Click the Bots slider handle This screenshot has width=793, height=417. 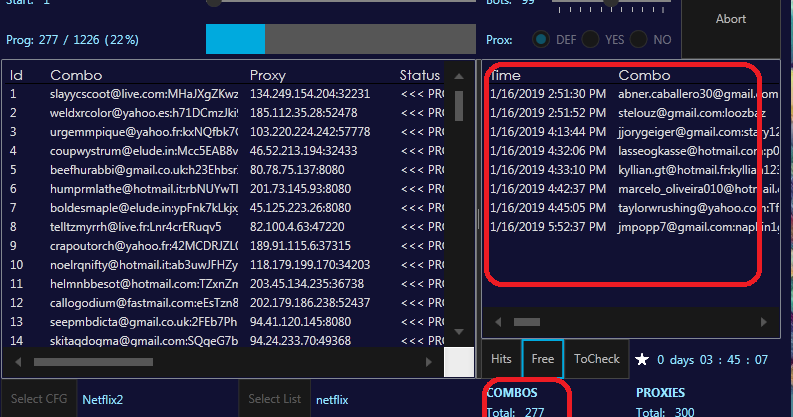611,3
